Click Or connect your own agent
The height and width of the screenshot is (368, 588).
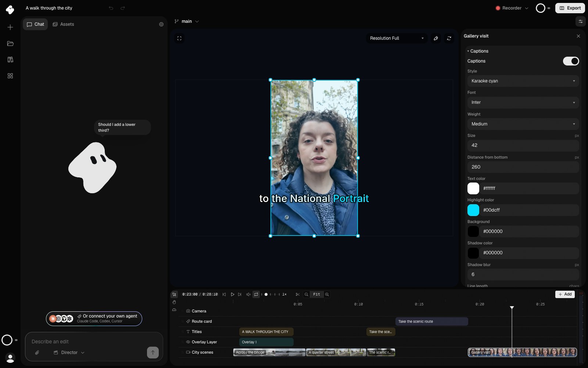coord(94,319)
